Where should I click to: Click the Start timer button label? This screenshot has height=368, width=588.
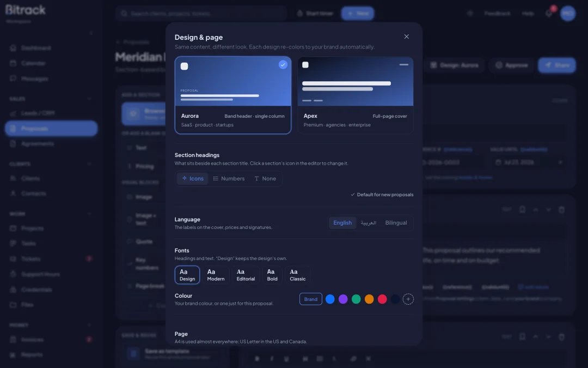click(x=320, y=14)
